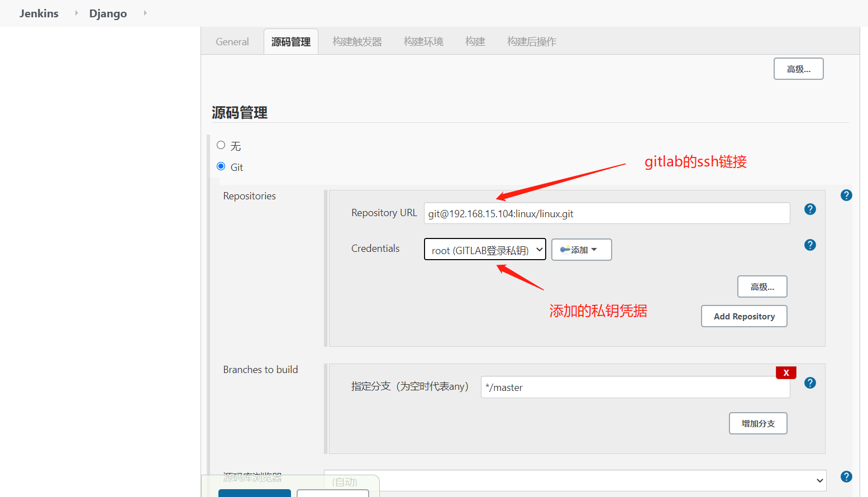
Task: Click the top 高级... button
Action: tap(799, 69)
